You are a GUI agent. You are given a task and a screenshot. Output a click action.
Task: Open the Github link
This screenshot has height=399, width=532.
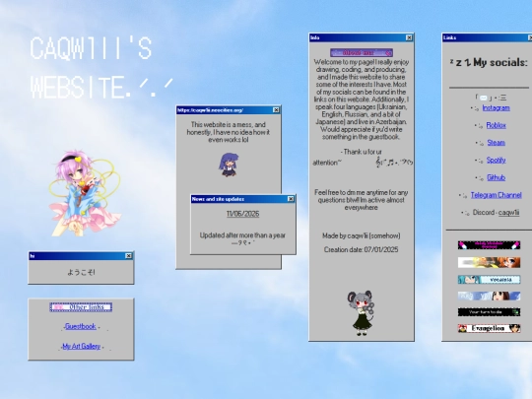496,177
